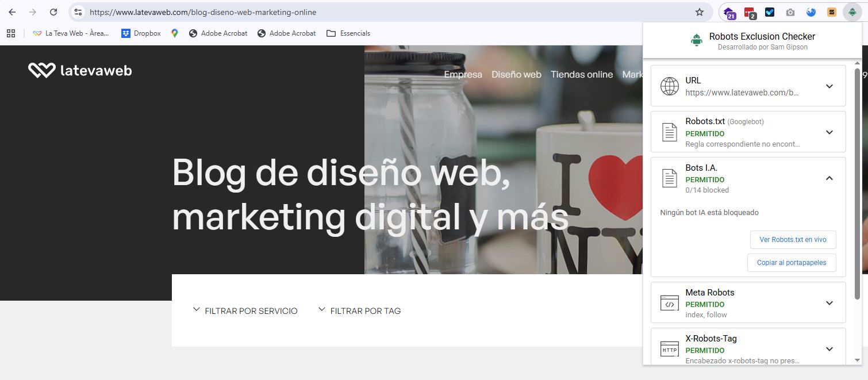Screen dimensions: 868x380
Task: Open the Filtrar por servicio dropdown
Action: 245,311
